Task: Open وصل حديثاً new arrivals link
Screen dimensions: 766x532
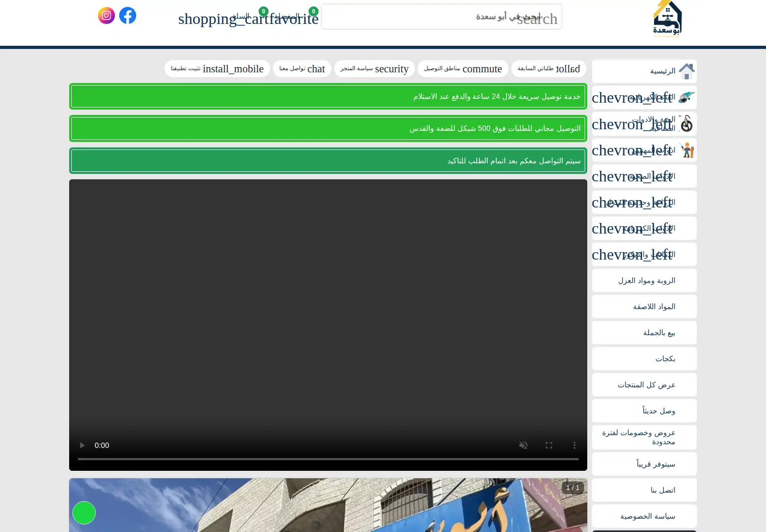Action: [644, 411]
